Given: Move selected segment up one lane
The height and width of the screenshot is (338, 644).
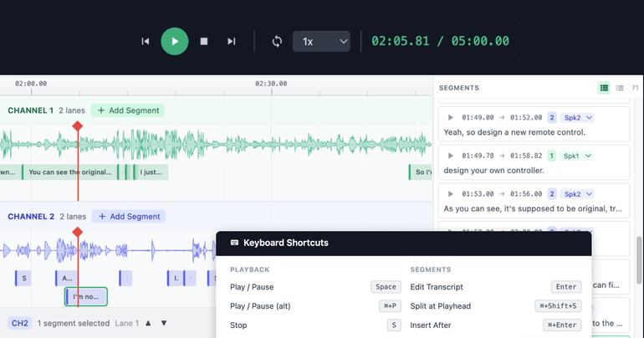Looking at the screenshot, I should pyautogui.click(x=148, y=323).
